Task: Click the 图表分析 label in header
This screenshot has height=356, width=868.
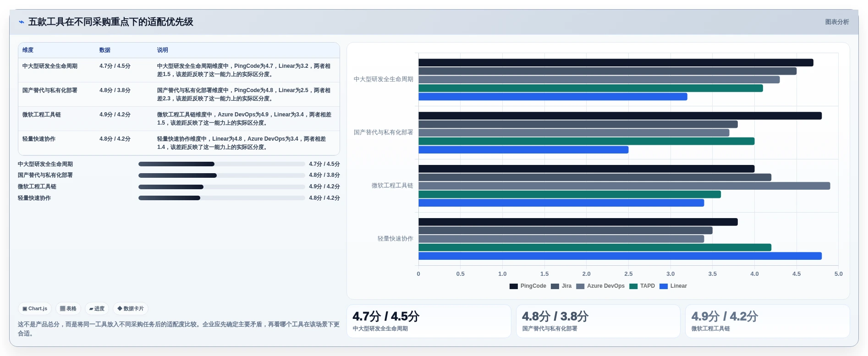Action: tap(837, 22)
